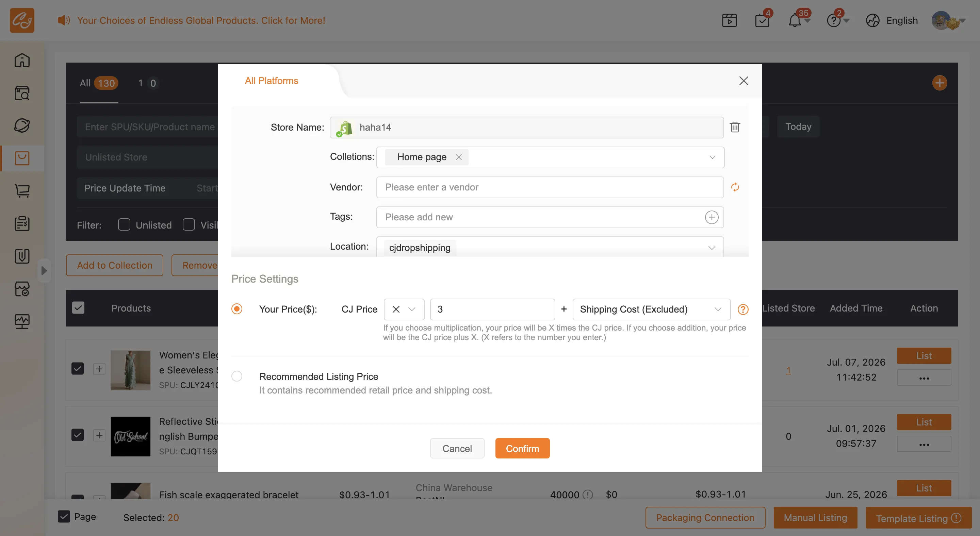
Task: Click the Today date filter button
Action: pyautogui.click(x=798, y=127)
